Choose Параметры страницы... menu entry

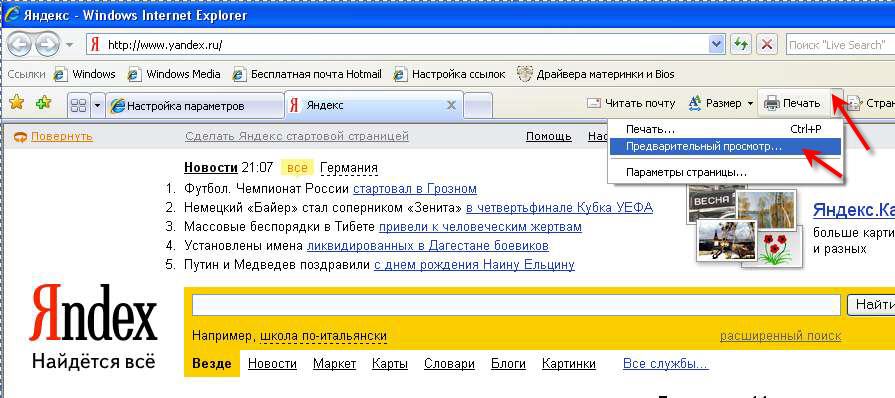(725, 172)
